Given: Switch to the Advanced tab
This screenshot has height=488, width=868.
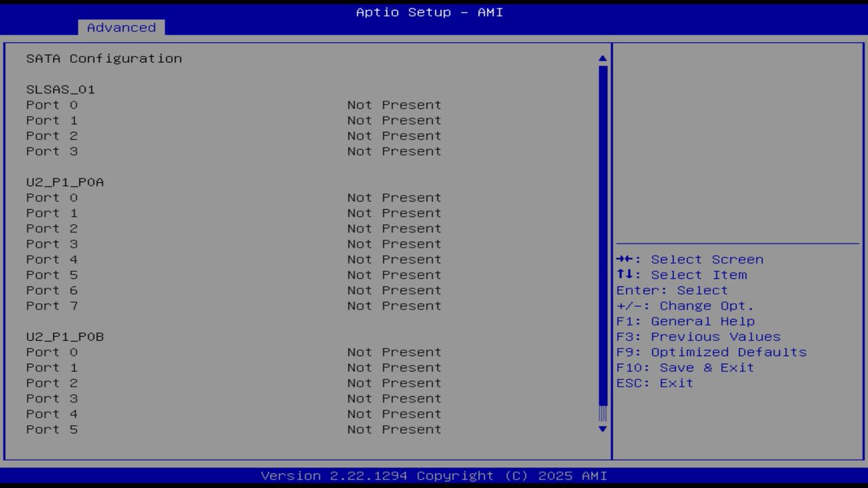Looking at the screenshot, I should pyautogui.click(x=121, y=27).
